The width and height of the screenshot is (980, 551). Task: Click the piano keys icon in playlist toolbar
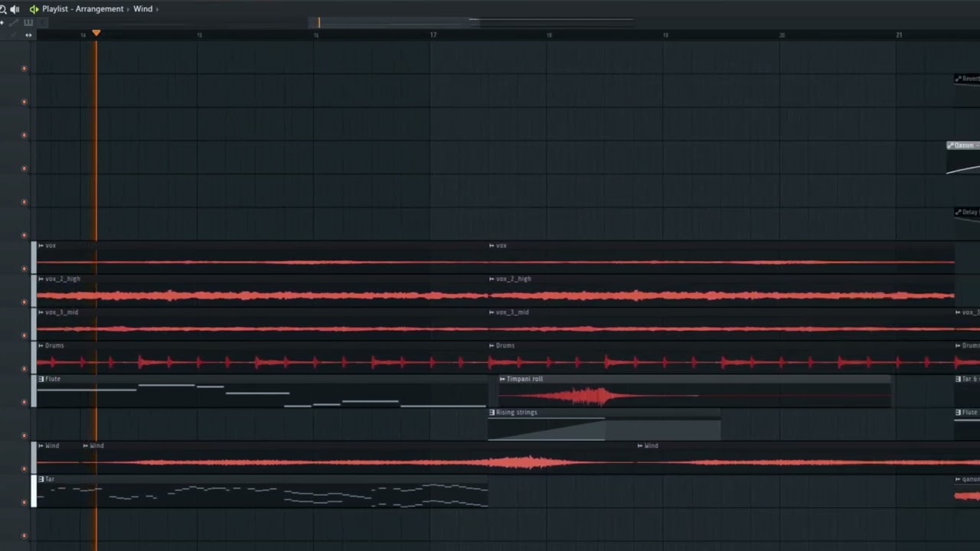pyautogui.click(x=28, y=22)
